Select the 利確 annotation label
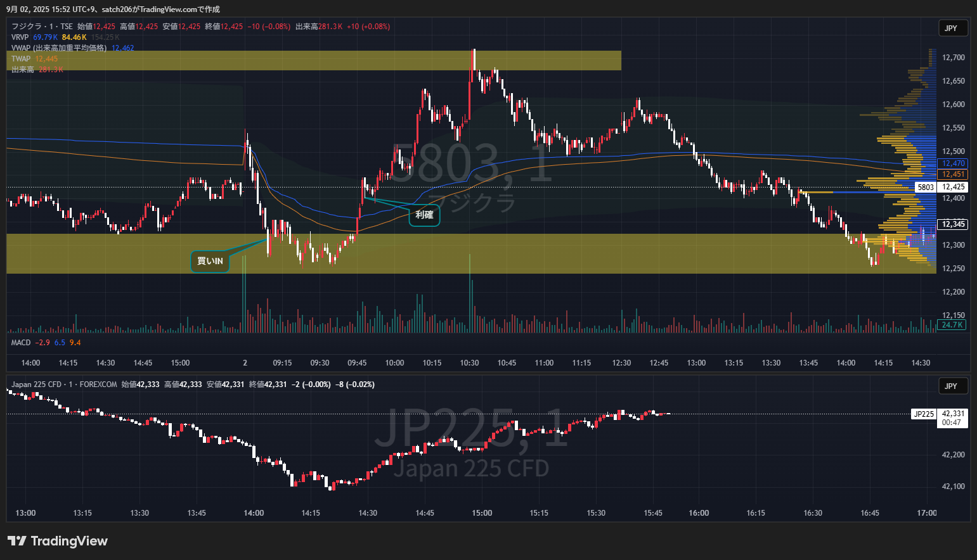This screenshot has width=977, height=560. click(x=424, y=215)
